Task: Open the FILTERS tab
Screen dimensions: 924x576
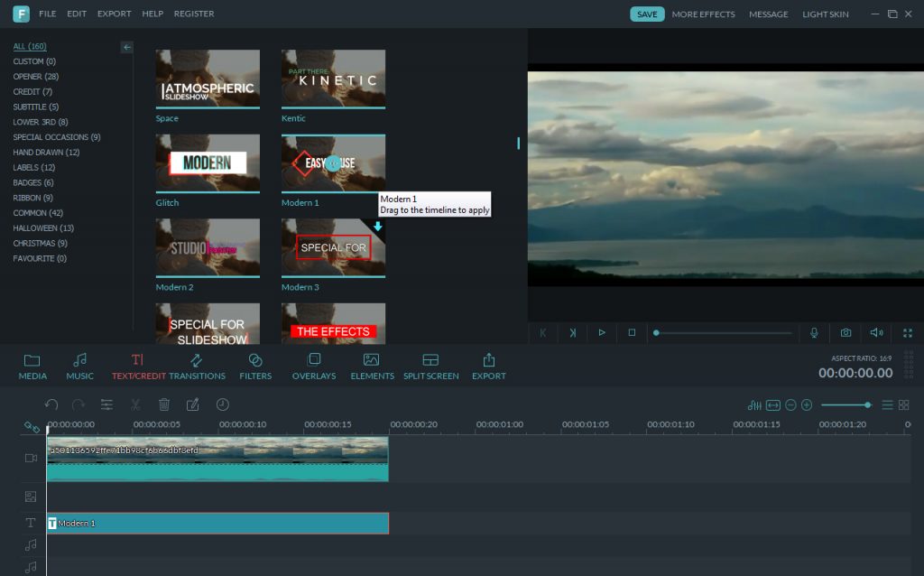Action: (x=255, y=367)
